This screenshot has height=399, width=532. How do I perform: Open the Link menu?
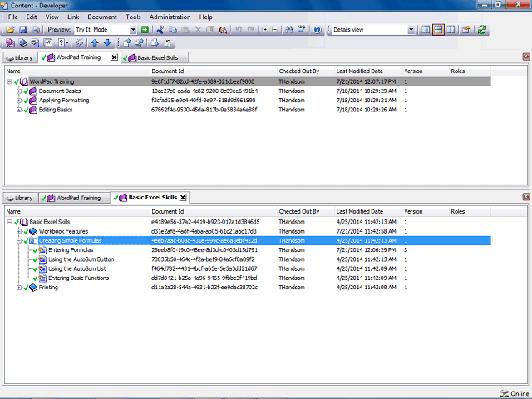click(x=73, y=17)
